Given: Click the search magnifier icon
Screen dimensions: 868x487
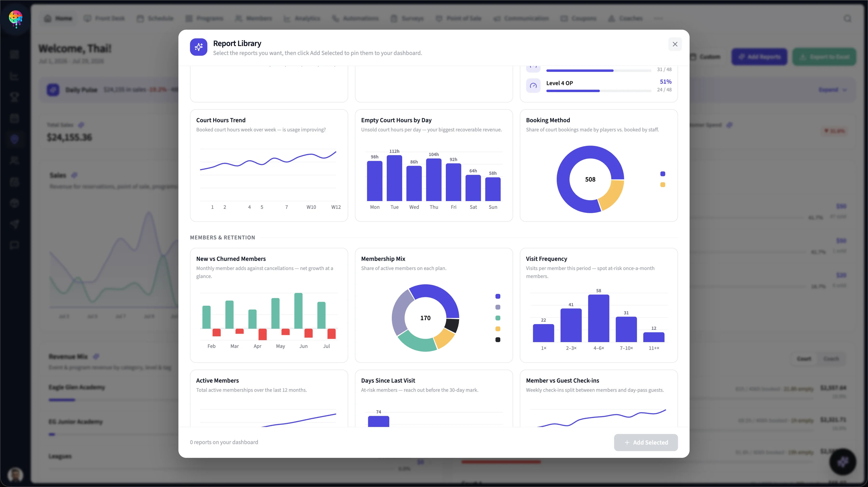Looking at the screenshot, I should [848, 19].
